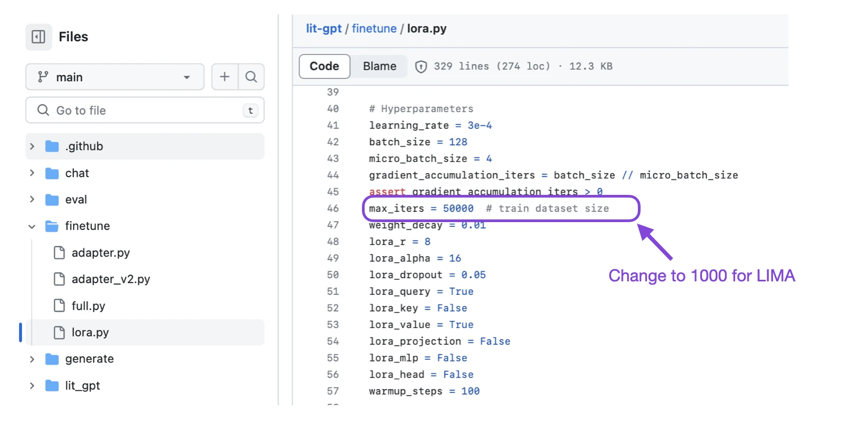Click the shield icon beside line count

coord(421,67)
